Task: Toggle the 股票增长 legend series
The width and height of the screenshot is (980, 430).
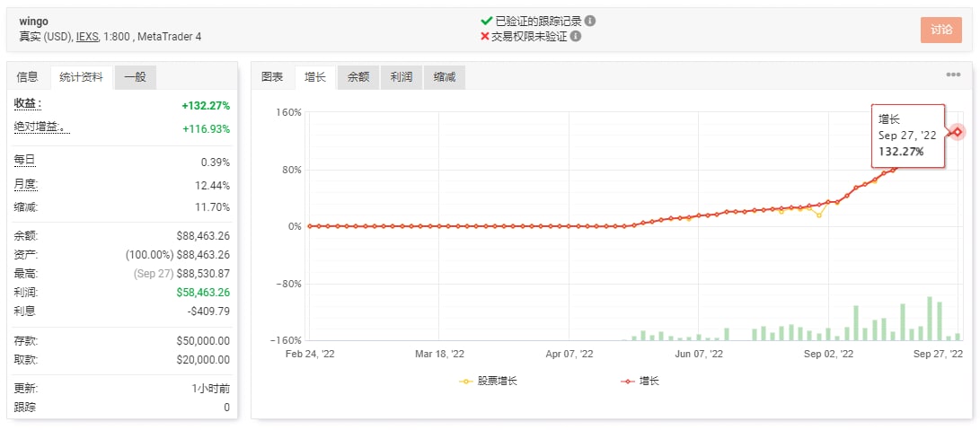Action: [489, 381]
